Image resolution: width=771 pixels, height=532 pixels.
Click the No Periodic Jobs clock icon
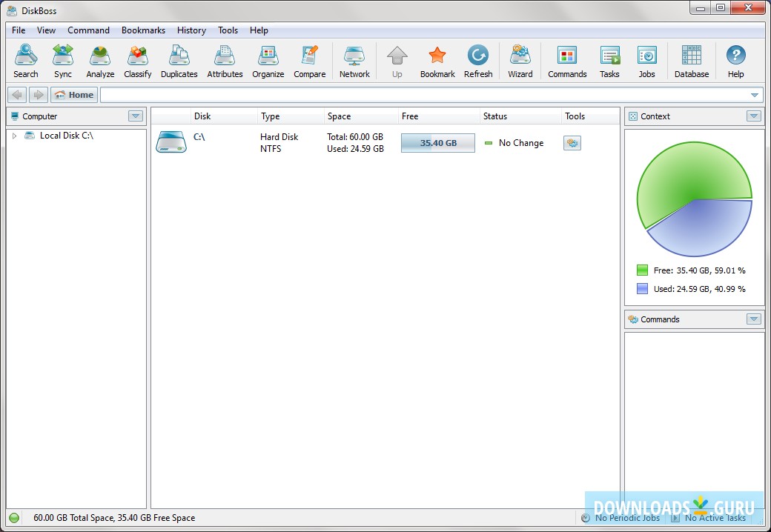coord(585,518)
